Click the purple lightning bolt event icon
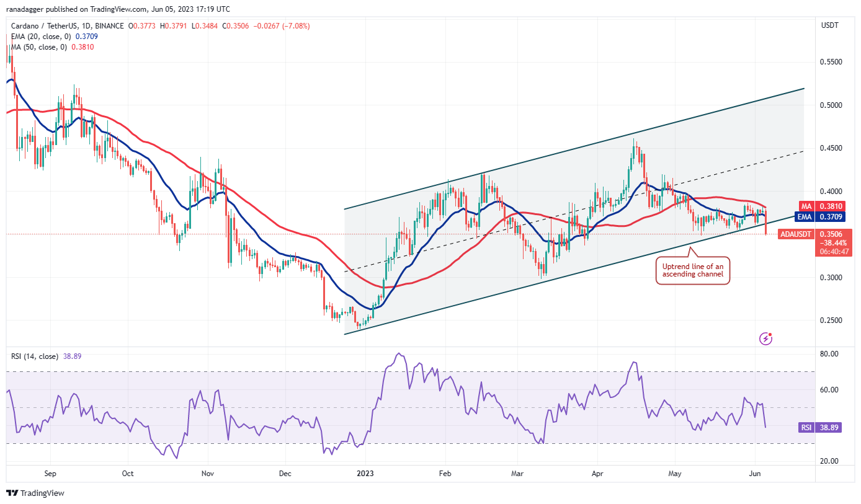This screenshot has width=861, height=504. click(767, 338)
